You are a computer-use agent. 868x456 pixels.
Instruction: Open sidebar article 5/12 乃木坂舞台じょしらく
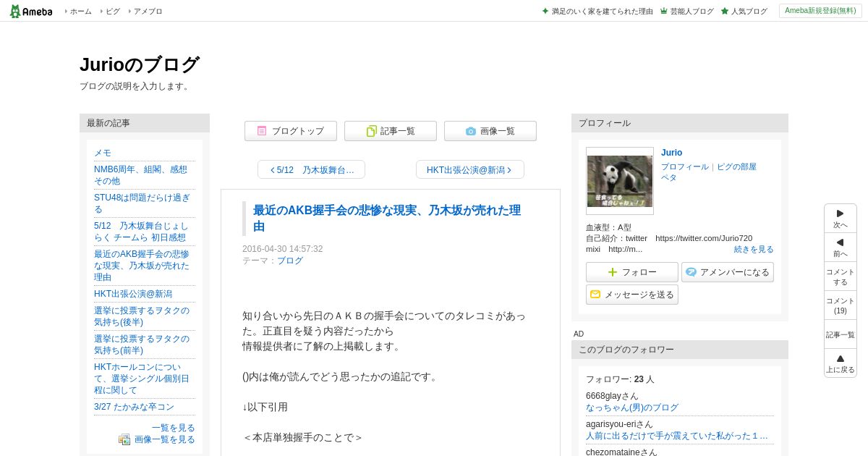tap(141, 232)
